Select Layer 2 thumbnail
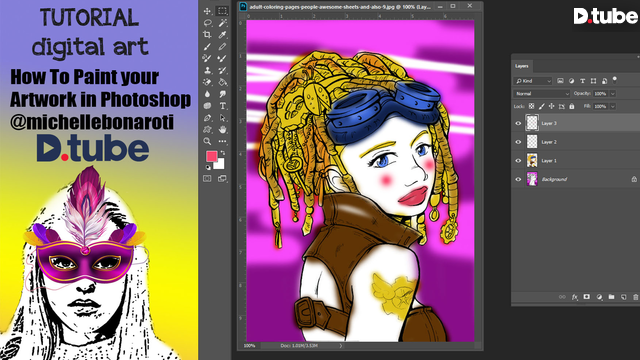 pyautogui.click(x=532, y=142)
